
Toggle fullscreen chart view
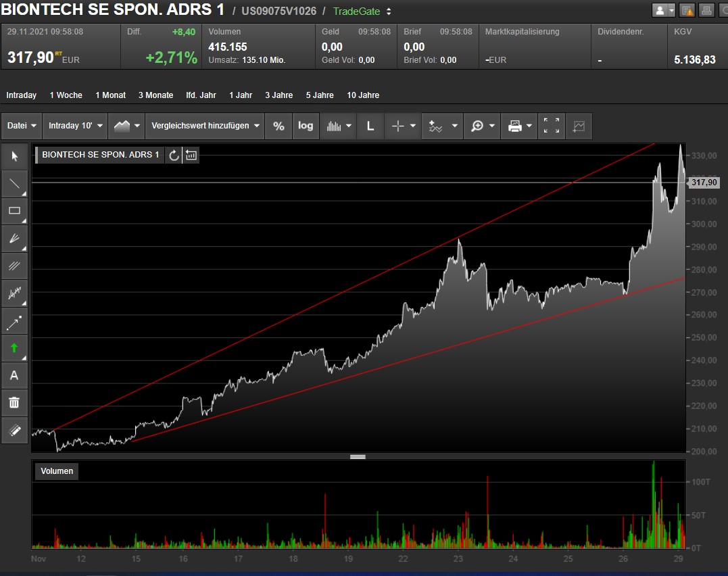pyautogui.click(x=551, y=126)
